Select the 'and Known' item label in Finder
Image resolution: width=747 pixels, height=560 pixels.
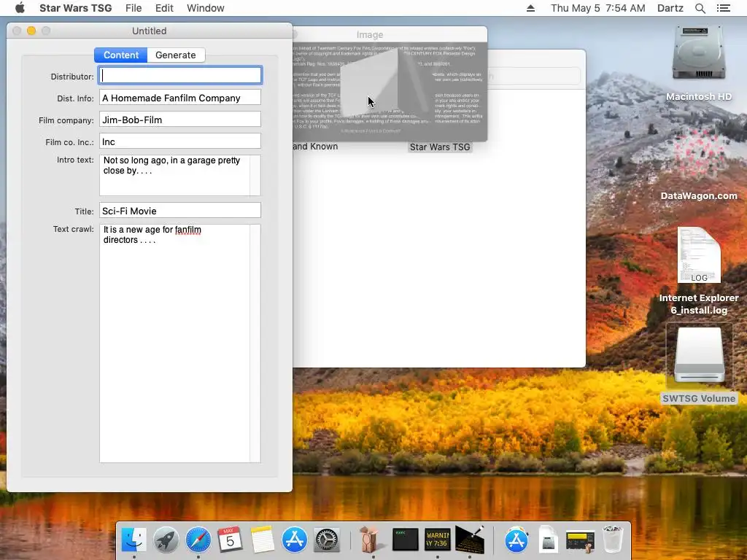tap(315, 147)
